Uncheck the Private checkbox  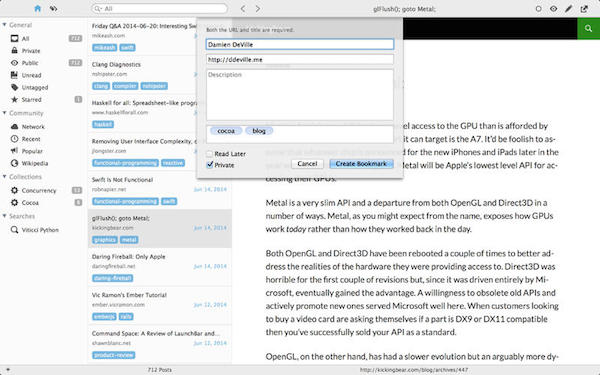(210, 165)
